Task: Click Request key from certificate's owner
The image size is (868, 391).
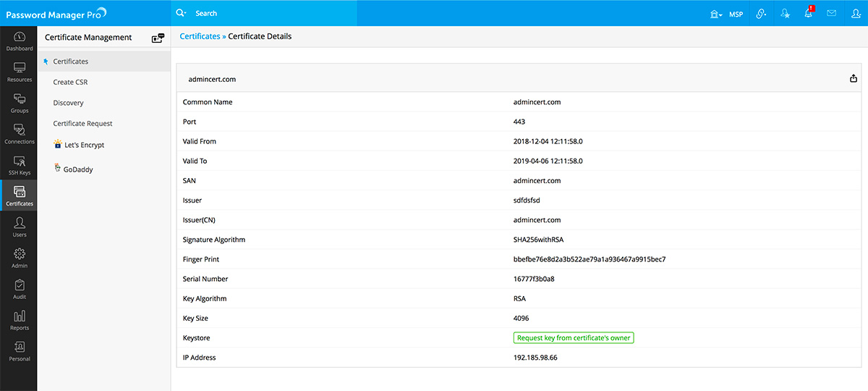Action: tap(573, 337)
